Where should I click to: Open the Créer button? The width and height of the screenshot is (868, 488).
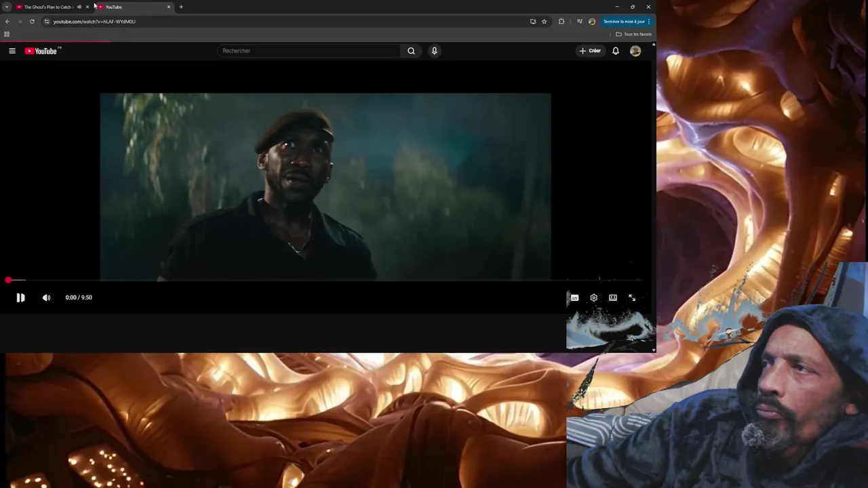tap(590, 51)
